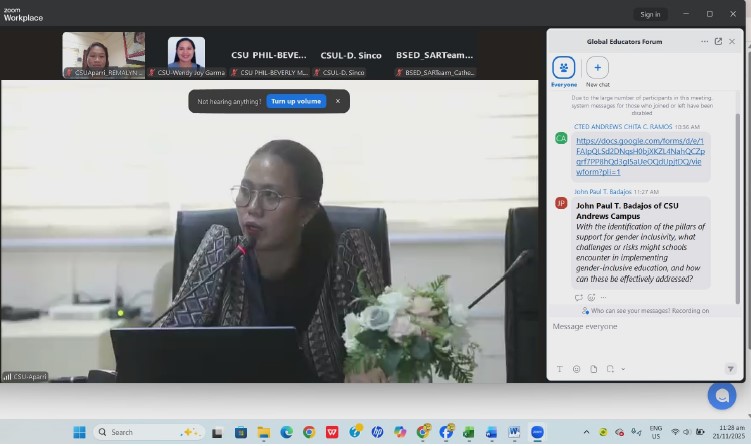Screen dimensions: 751x446
Task: Click Turn up volume button
Action: [x=296, y=101]
